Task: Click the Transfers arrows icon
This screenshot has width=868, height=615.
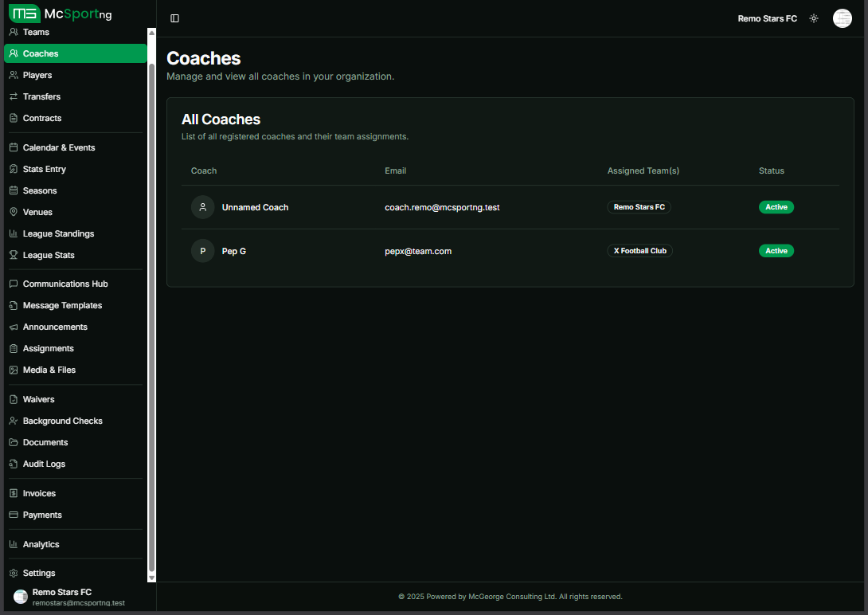Action: (x=14, y=96)
